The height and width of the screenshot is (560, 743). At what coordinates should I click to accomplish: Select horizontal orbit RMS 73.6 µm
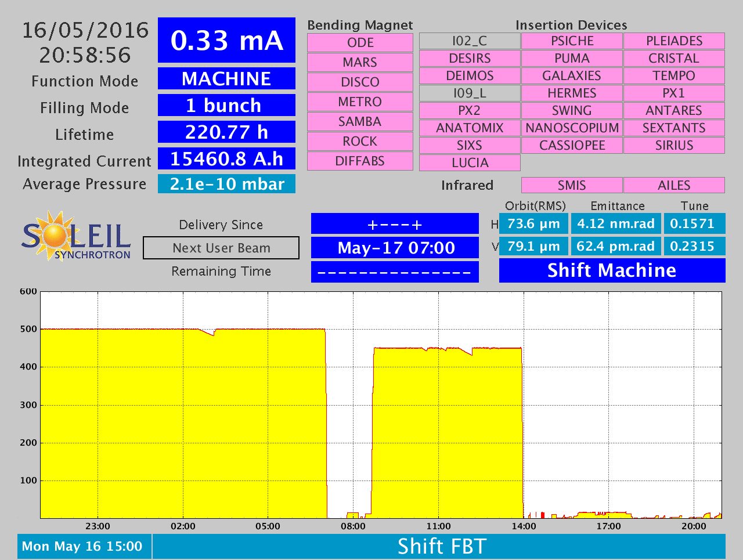(533, 223)
